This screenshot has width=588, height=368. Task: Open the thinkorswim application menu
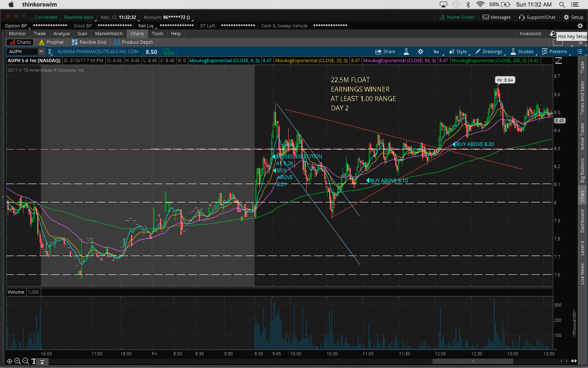pos(40,4)
